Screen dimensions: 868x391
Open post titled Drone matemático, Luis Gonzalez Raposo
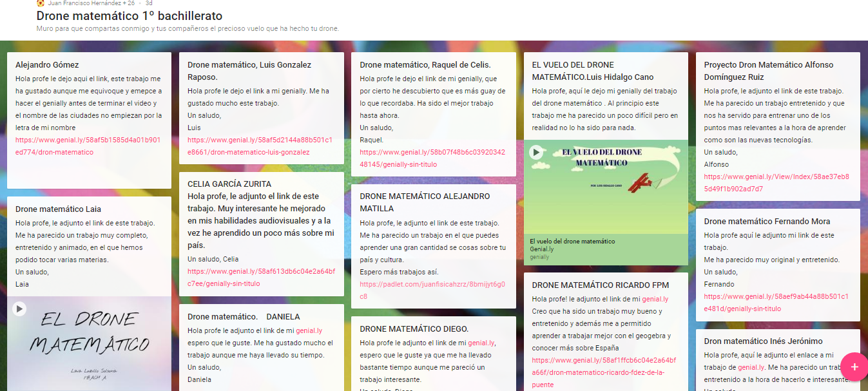point(249,71)
